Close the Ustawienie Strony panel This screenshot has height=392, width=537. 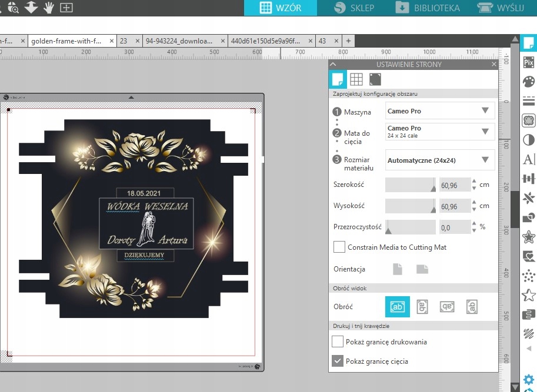click(494, 64)
